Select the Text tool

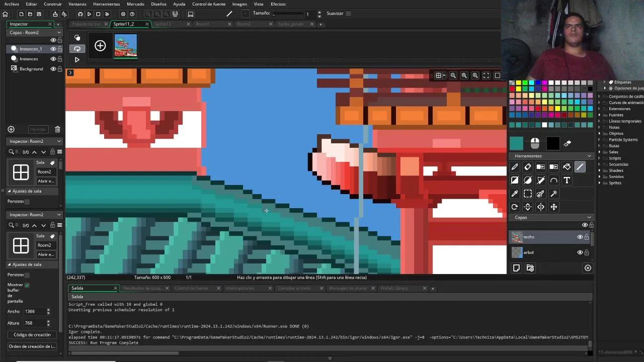(567, 180)
